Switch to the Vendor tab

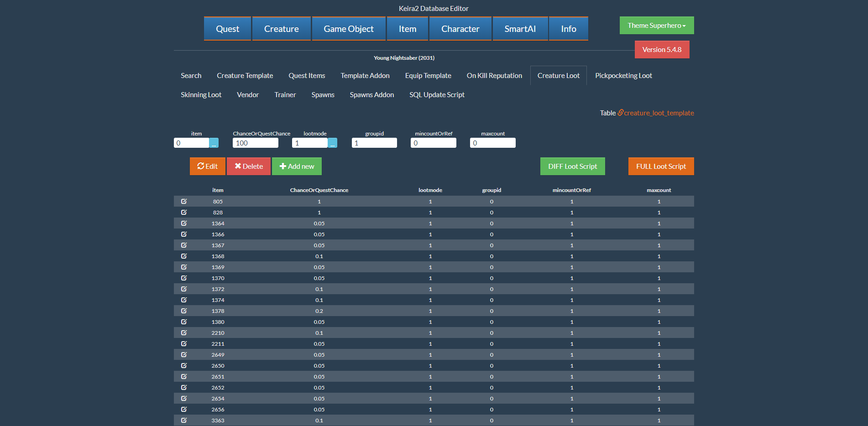248,95
